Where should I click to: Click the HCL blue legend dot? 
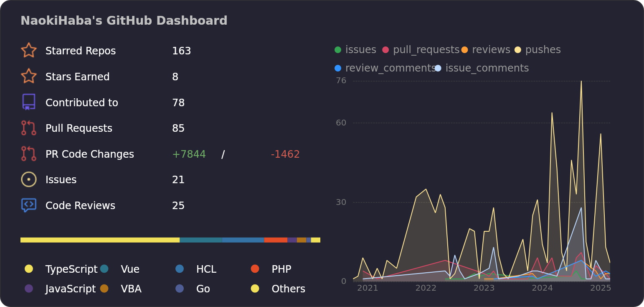180,269
